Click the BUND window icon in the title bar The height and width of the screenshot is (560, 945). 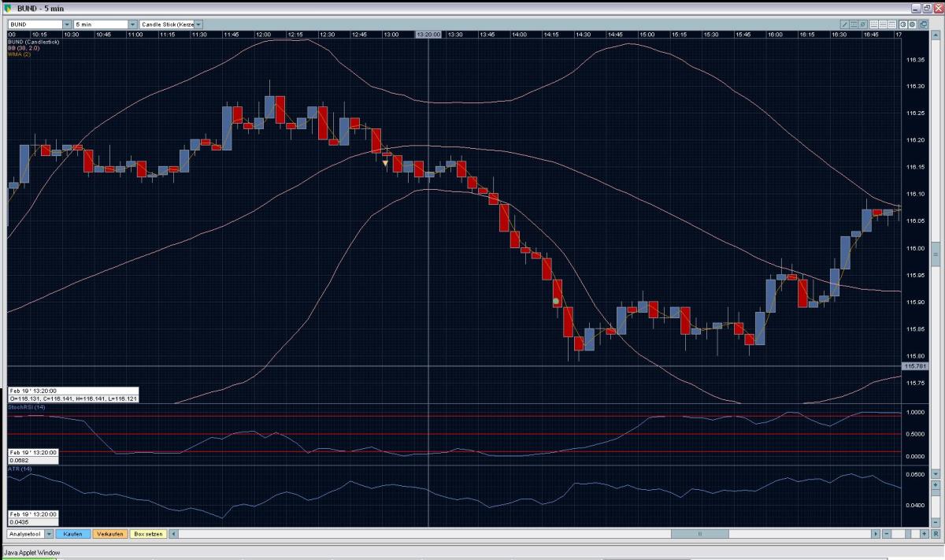point(8,8)
